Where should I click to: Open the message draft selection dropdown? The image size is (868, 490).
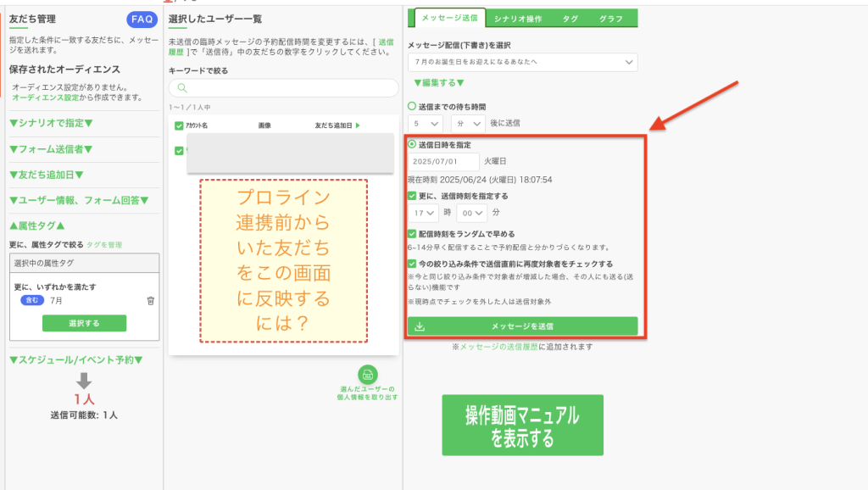(522, 62)
